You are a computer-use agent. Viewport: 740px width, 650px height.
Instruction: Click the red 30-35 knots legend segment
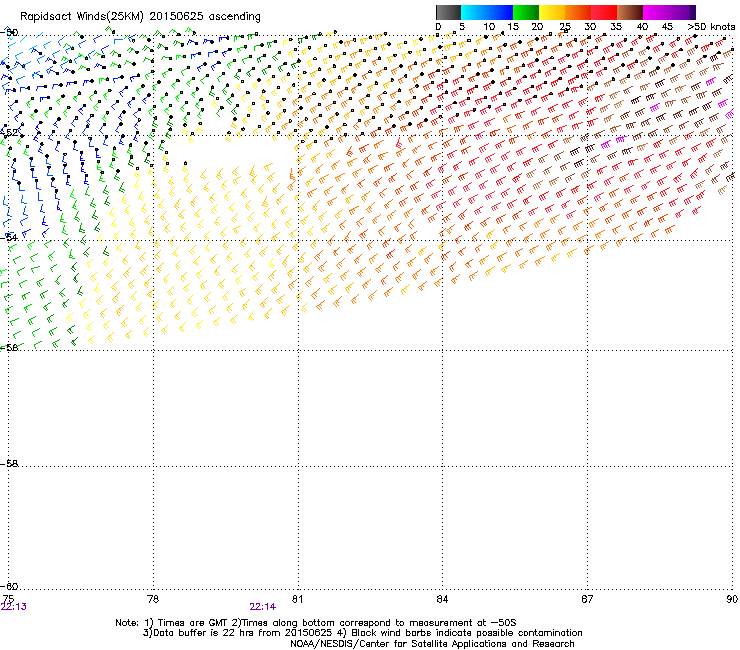[604, 12]
